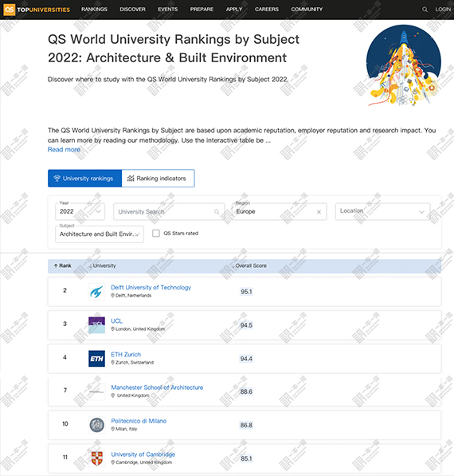454x476 pixels.
Task: Click the Politecnico di Milano crest
Action: point(96,425)
